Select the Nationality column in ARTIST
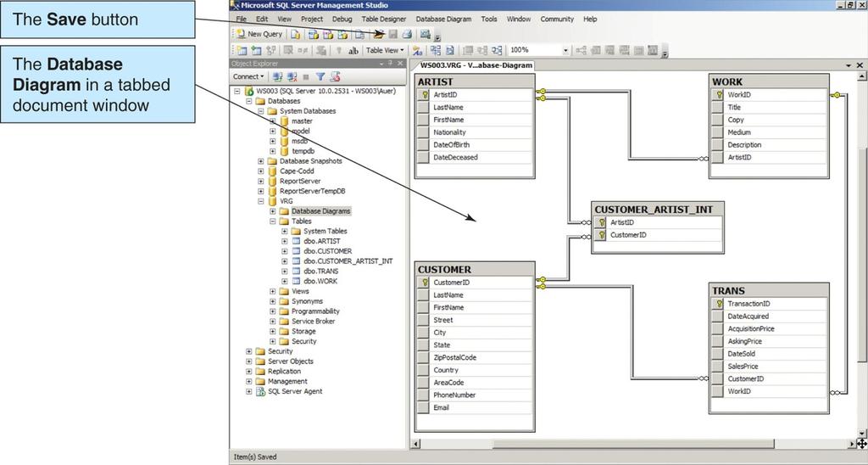Viewport: 868px width, 465px height. (x=475, y=132)
